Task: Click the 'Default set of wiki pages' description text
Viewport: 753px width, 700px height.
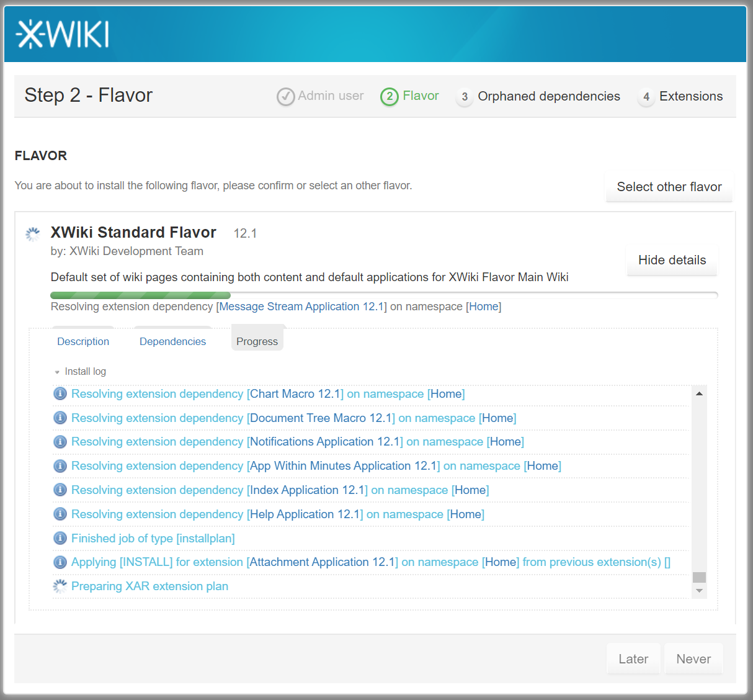Action: coord(310,277)
